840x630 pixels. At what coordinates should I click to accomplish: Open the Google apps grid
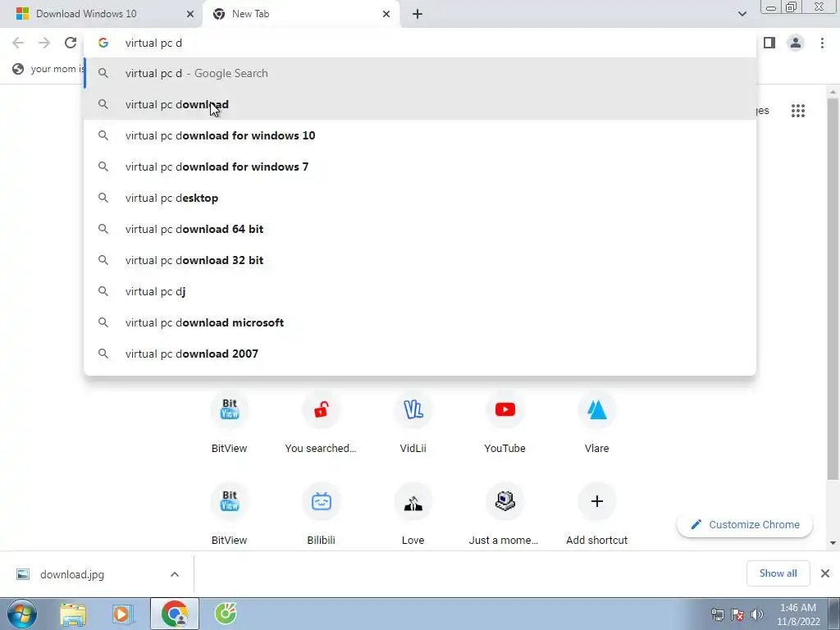coord(797,111)
